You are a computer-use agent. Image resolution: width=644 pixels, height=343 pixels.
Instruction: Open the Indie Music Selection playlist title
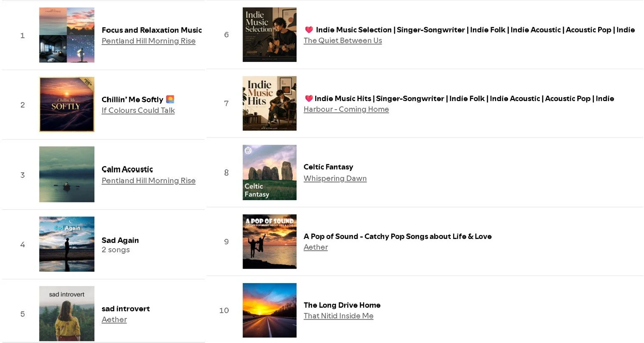(475, 30)
